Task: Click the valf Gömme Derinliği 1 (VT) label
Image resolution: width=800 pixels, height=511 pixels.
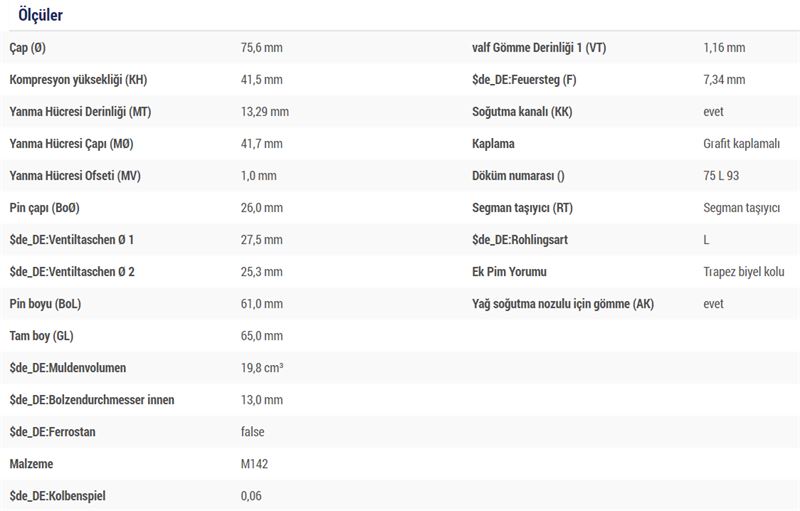Action: point(539,48)
